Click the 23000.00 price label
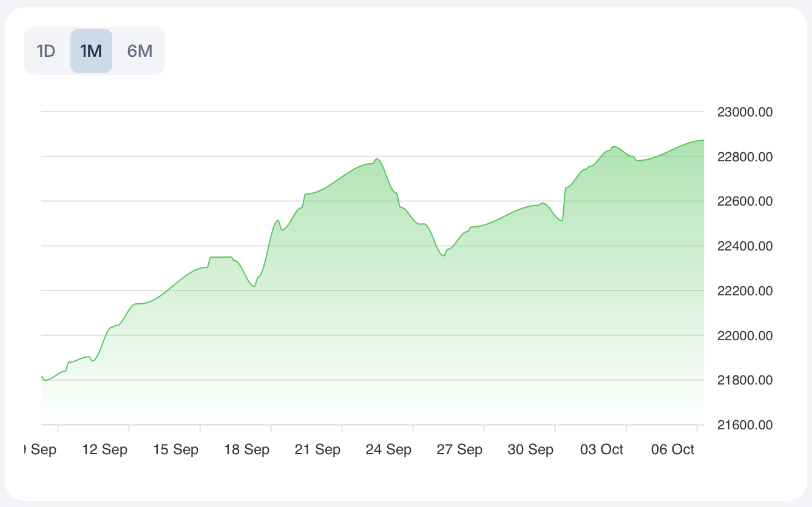This screenshot has height=507, width=812. click(x=745, y=112)
